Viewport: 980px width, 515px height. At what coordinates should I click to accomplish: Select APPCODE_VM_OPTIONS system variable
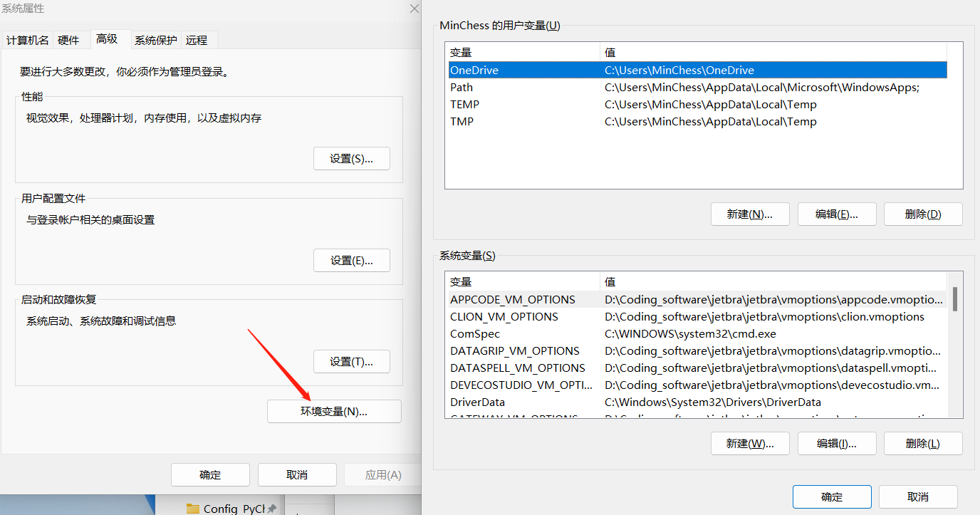698,299
